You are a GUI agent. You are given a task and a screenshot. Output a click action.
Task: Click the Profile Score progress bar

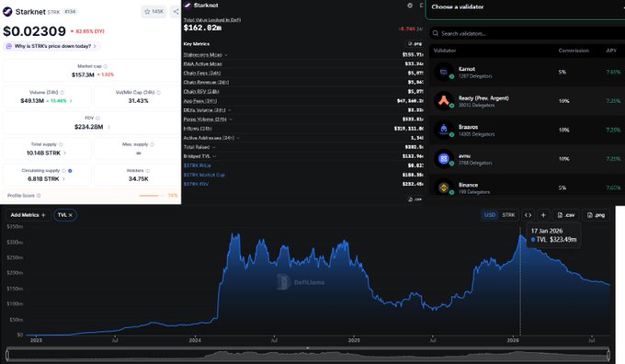152,196
